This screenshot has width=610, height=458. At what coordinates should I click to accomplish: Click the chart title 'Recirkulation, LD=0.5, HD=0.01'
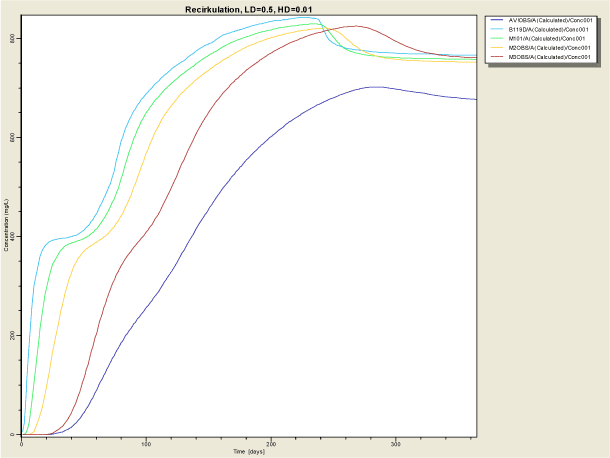click(249, 8)
